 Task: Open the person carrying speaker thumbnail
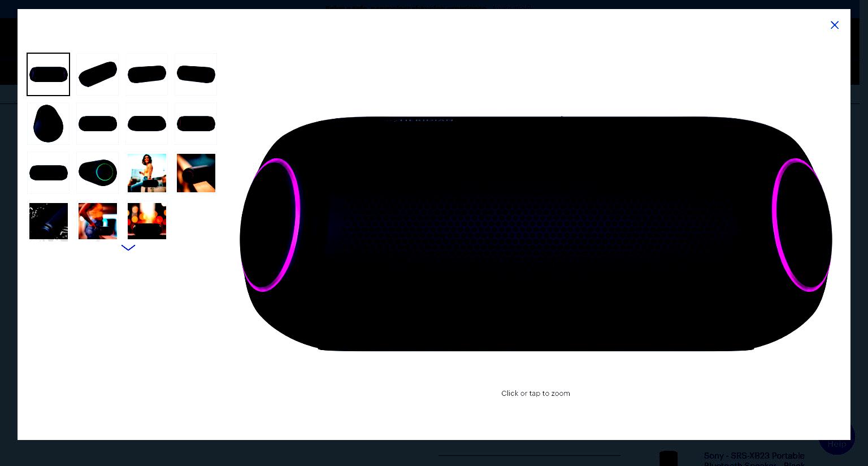click(98, 221)
